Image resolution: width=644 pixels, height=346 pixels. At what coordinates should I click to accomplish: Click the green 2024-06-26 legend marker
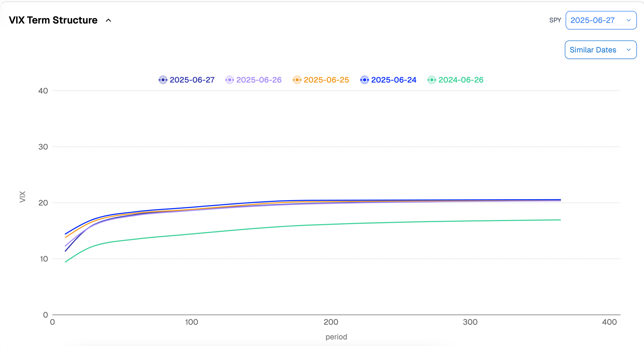tap(432, 80)
